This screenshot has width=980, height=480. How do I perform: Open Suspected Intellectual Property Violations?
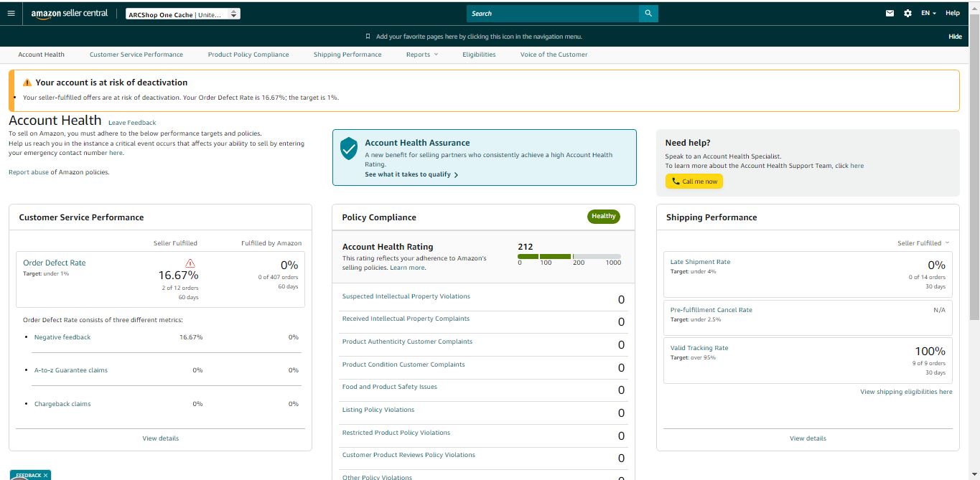pyautogui.click(x=406, y=296)
